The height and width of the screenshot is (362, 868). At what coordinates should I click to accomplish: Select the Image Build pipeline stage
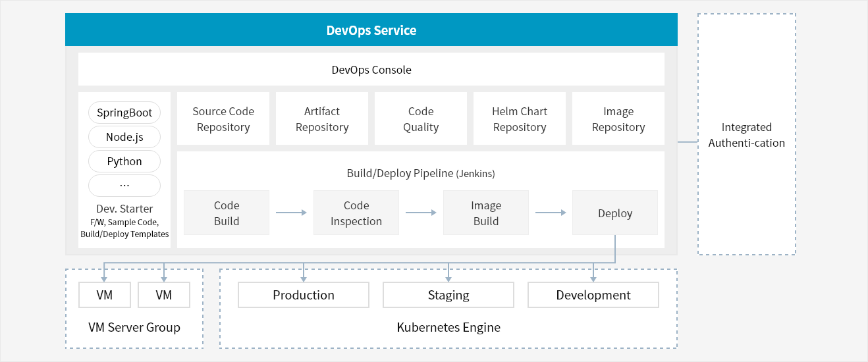click(x=486, y=213)
